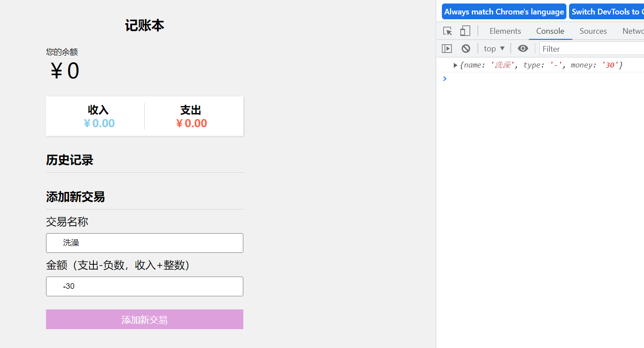Open the Sources tab
Viewport: 644px width, 348px height.
[x=593, y=31]
